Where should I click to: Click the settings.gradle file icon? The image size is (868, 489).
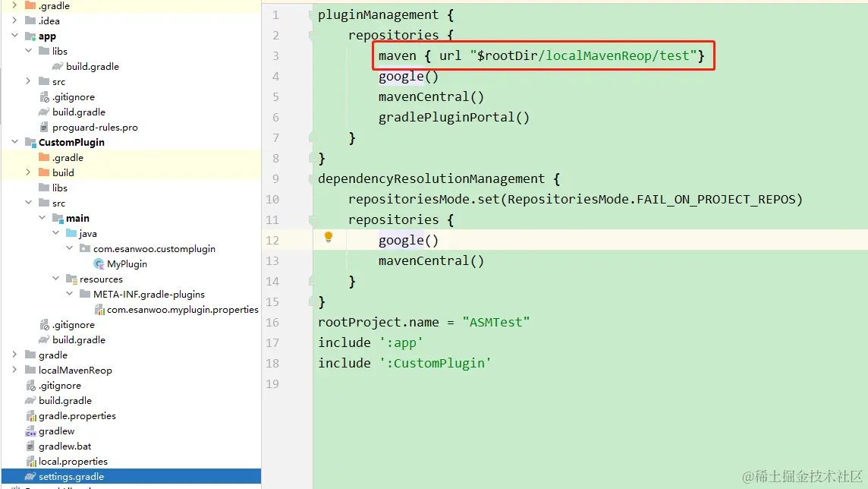pos(30,476)
